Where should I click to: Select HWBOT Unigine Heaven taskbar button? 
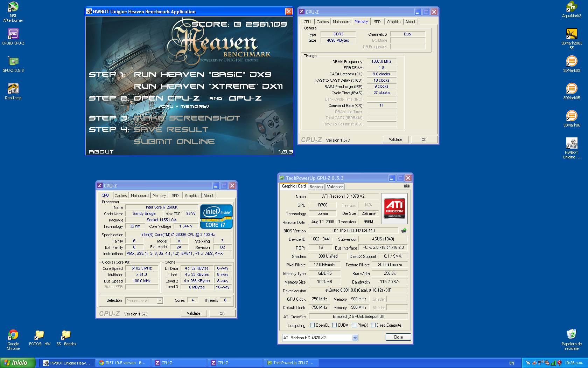[x=67, y=363]
